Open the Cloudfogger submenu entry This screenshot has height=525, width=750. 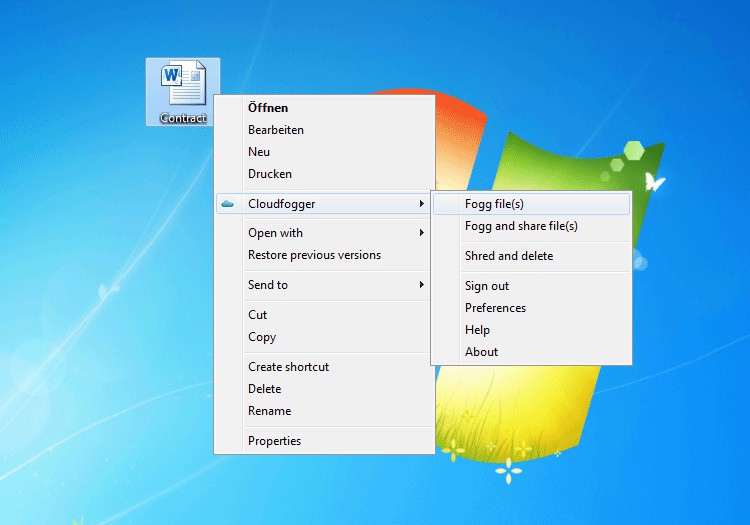click(x=324, y=204)
